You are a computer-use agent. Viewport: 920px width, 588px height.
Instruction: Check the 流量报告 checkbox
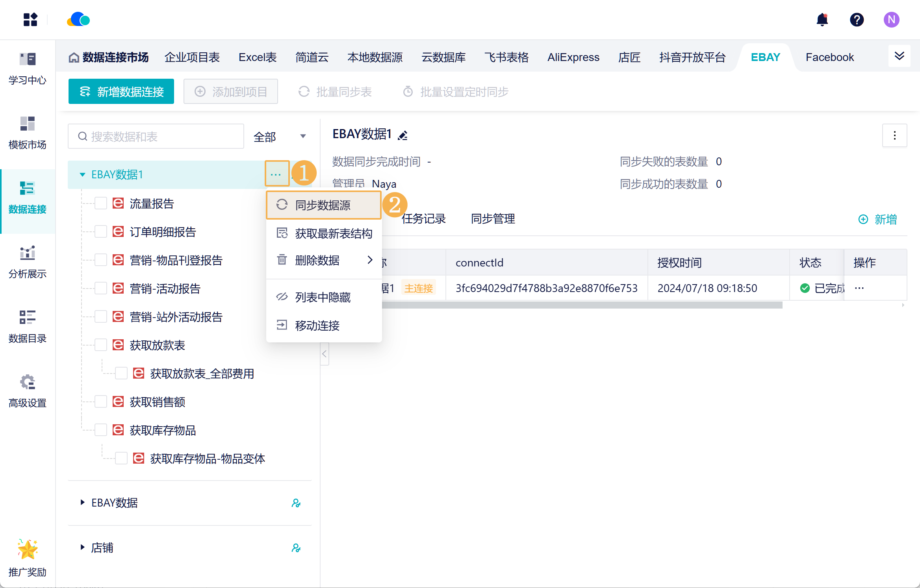(x=101, y=203)
